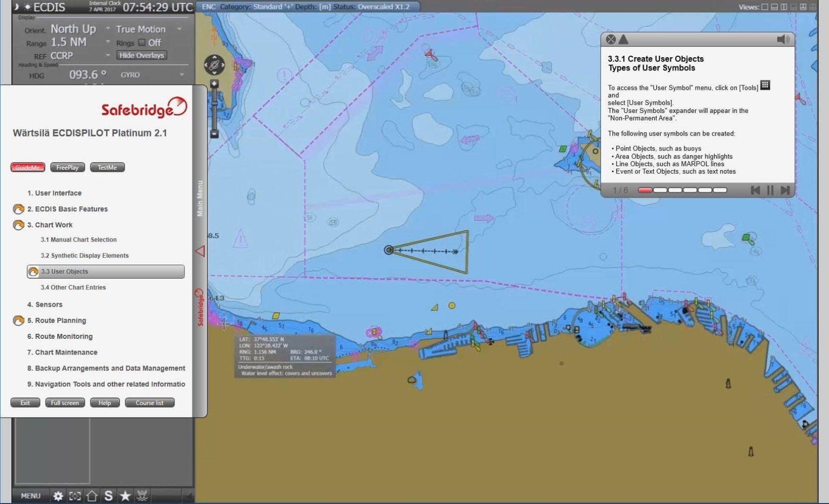Screen dimensions: 829x504
Task: Click the compass navigation icon on the chart
Action: (215, 65)
